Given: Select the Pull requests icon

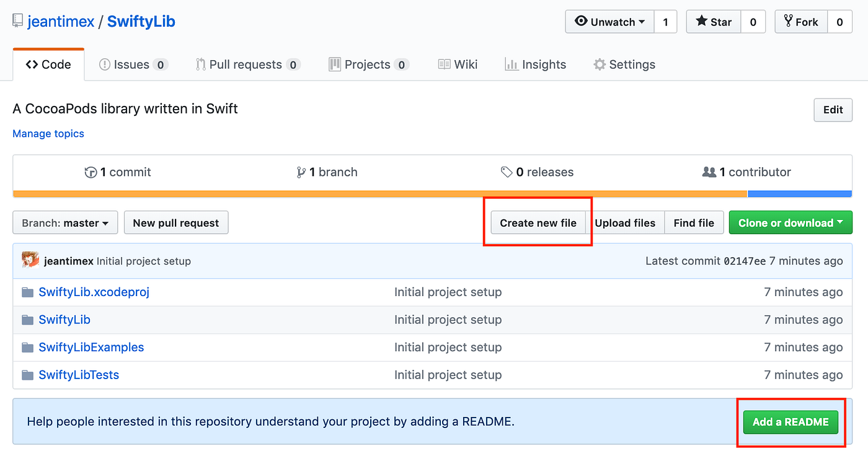Looking at the screenshot, I should 200,64.
